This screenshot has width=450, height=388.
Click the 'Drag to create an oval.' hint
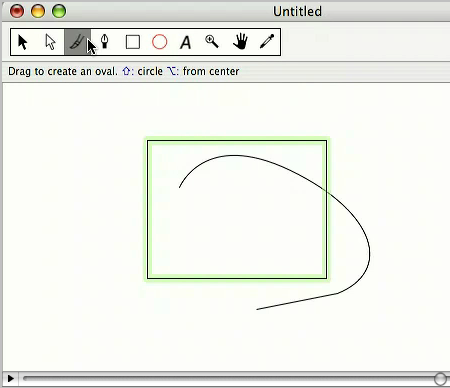pyautogui.click(x=63, y=71)
